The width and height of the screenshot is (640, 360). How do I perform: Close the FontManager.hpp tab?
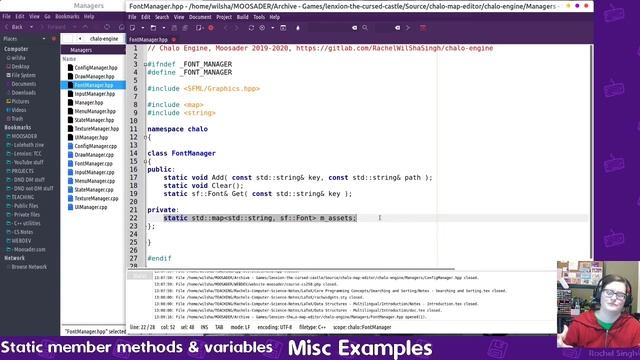pos(174,40)
